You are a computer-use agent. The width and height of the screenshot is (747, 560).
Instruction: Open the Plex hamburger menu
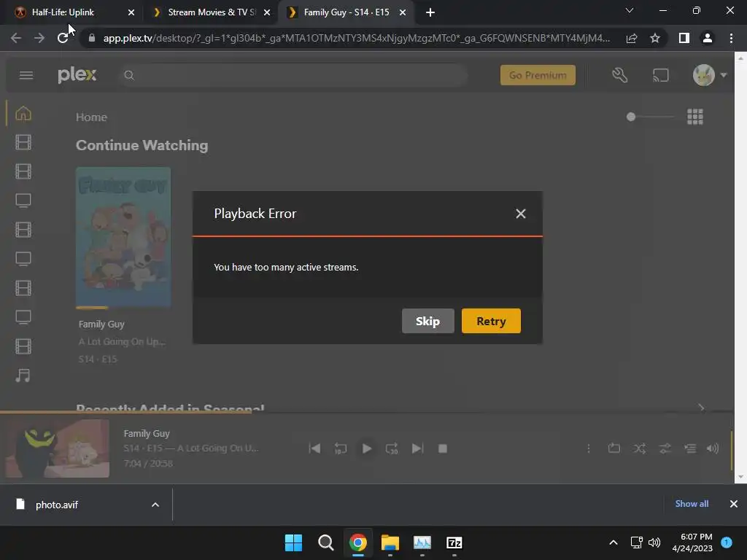pyautogui.click(x=26, y=75)
